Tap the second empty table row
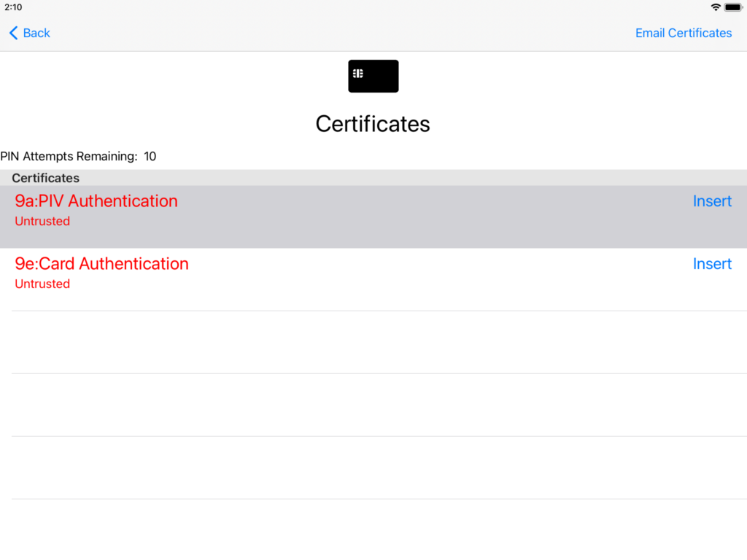This screenshot has height=560, width=747. pos(373,405)
